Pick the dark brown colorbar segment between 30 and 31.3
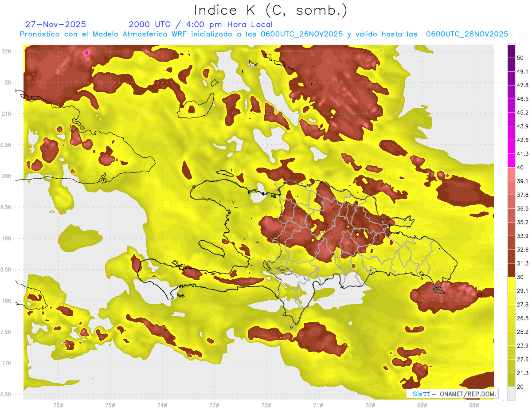Screen dimensions: 532x411 point(511,270)
